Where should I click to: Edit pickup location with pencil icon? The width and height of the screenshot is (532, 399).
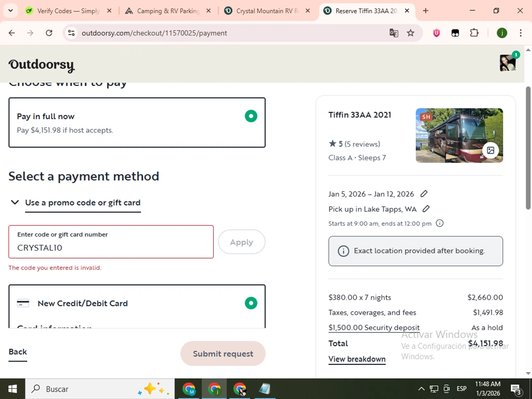[x=426, y=209]
